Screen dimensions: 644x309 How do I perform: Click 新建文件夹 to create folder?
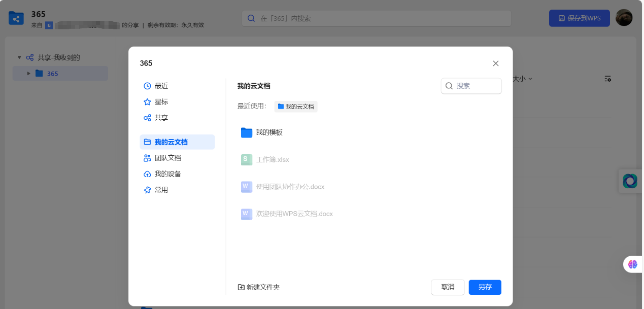(259, 287)
